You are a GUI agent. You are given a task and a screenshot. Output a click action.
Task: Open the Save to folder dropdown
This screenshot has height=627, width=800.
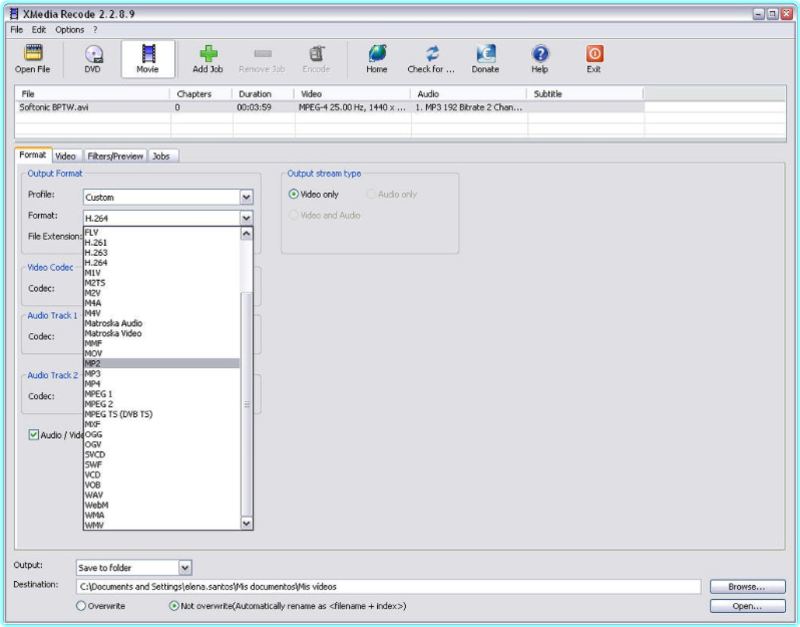(x=185, y=567)
